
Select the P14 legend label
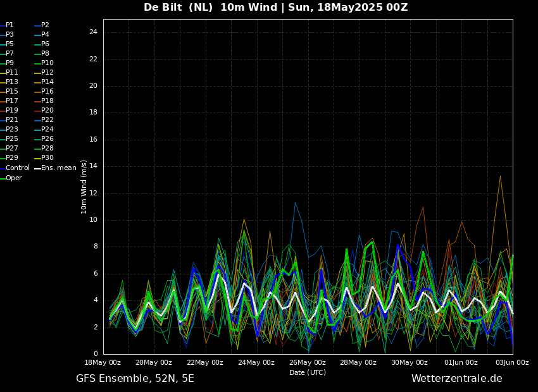pyautogui.click(x=47, y=82)
